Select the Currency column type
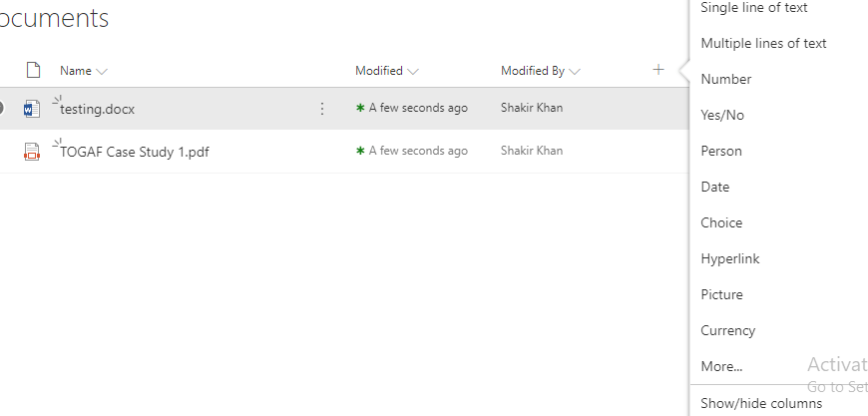 (x=727, y=330)
